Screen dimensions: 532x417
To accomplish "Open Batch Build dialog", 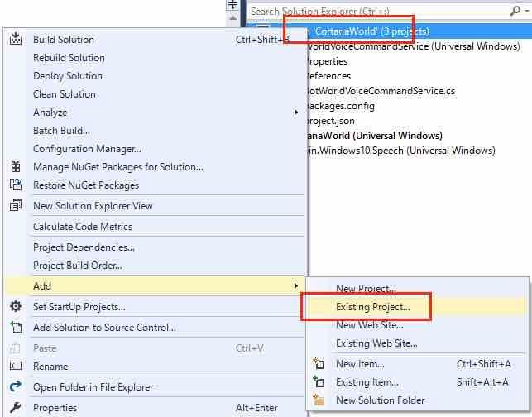I will click(155, 131).
